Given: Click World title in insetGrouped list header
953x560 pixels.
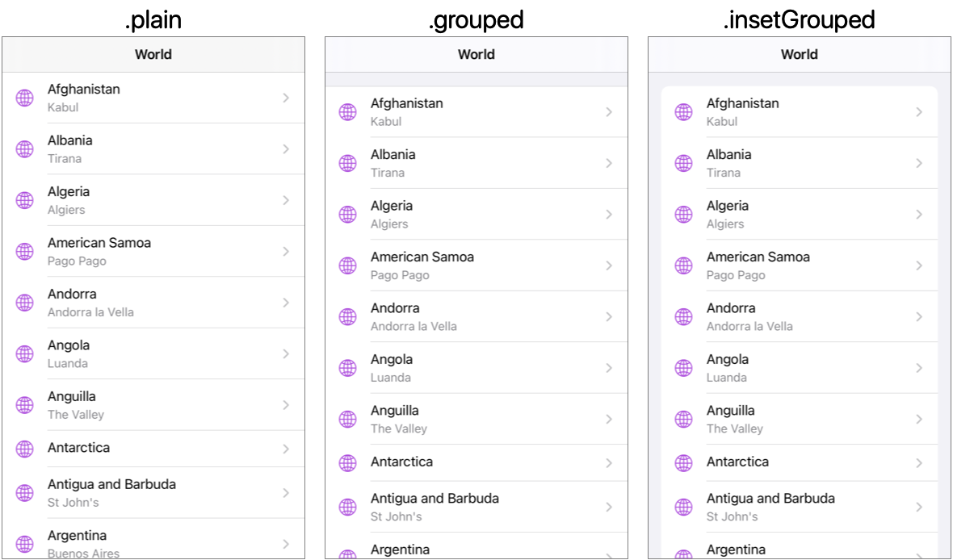Looking at the screenshot, I should pos(800,55).
